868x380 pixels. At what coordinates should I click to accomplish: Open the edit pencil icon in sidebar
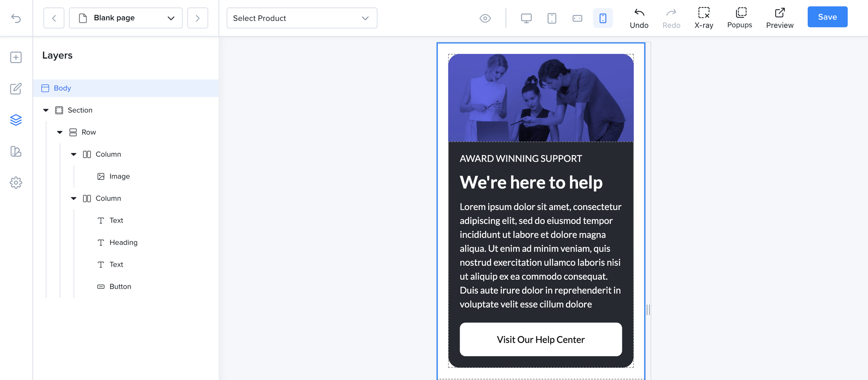coord(16,89)
